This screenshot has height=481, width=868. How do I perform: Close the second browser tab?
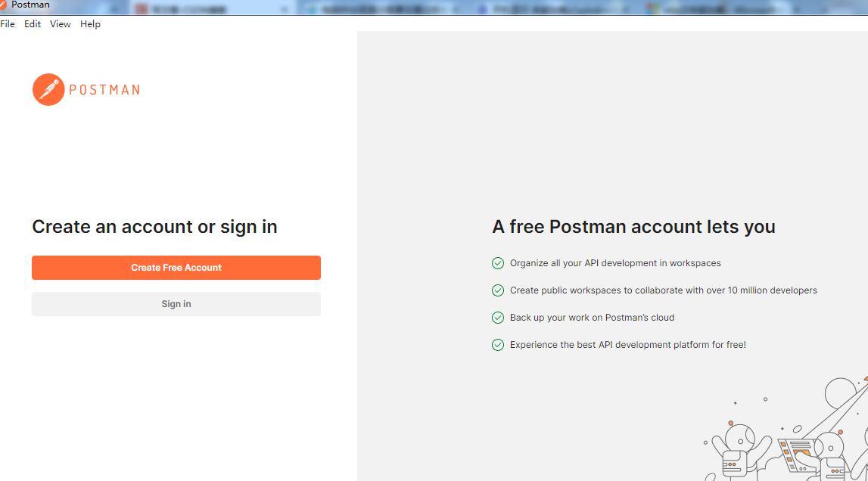(x=284, y=8)
